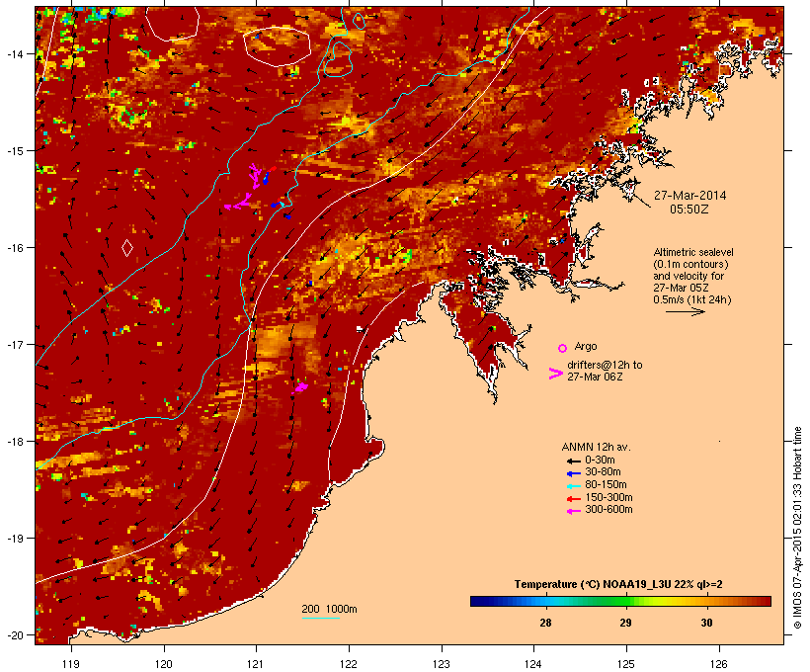The width and height of the screenshot is (810, 672).
Task: Click the magenta drifters arrowhead legend symbol
Action: click(x=556, y=374)
